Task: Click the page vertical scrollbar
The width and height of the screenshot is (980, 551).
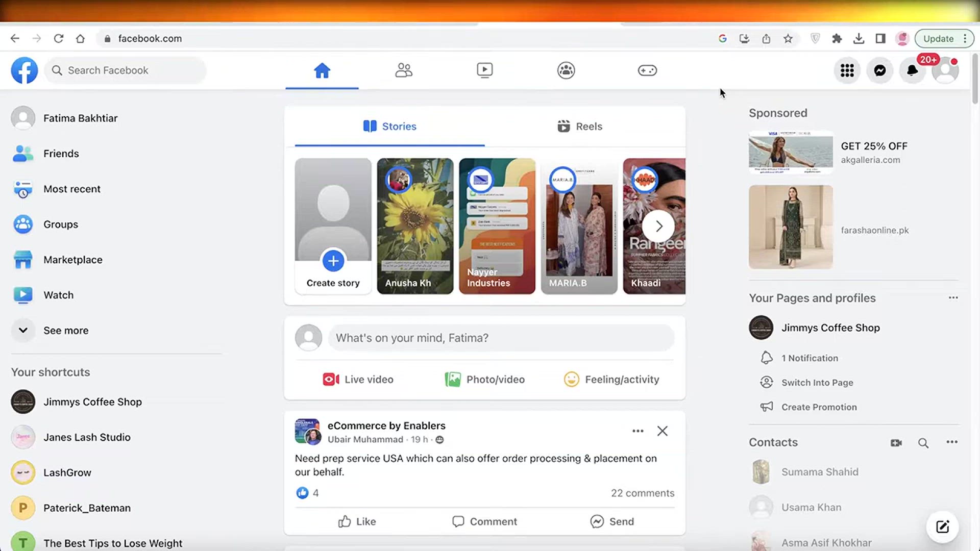Action: point(975,79)
